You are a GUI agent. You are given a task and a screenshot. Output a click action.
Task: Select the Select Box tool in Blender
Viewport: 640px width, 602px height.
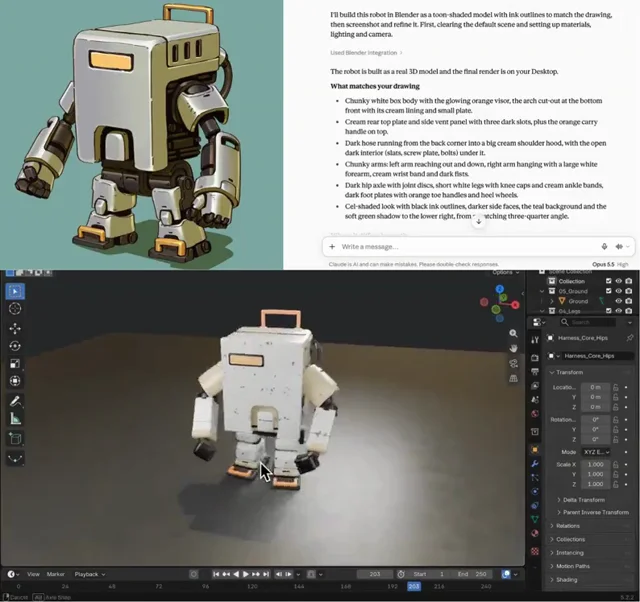tap(15, 291)
